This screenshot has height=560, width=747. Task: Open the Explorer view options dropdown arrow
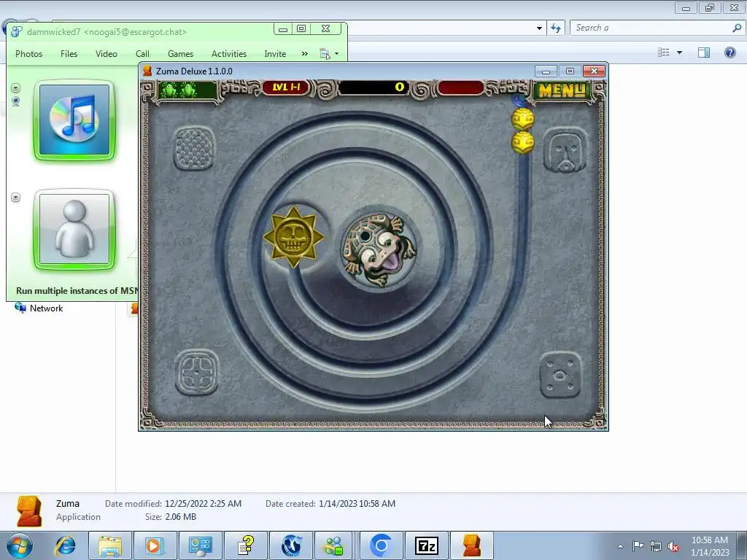[679, 52]
